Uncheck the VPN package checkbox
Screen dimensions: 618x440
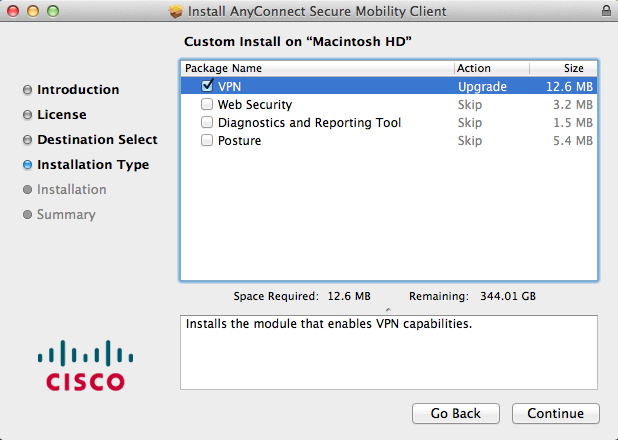207,86
